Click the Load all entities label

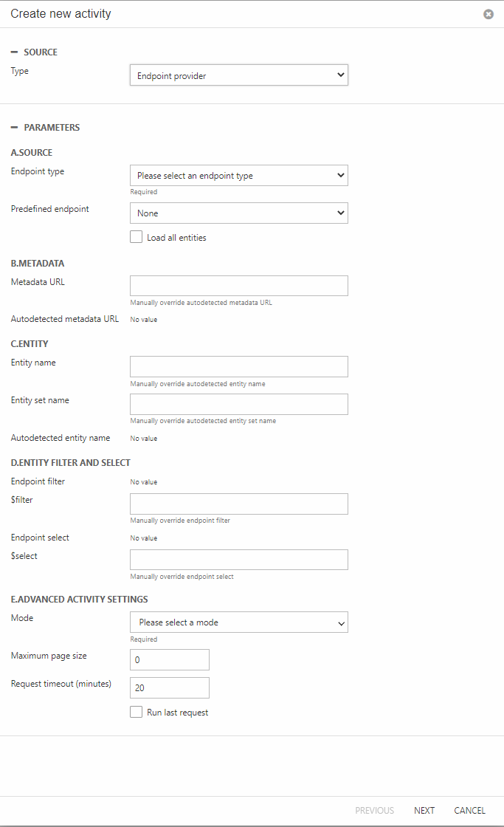176,238
